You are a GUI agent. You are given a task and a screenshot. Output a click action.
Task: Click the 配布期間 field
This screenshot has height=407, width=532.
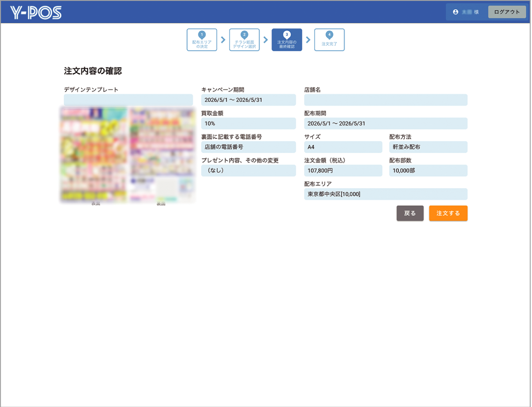386,124
